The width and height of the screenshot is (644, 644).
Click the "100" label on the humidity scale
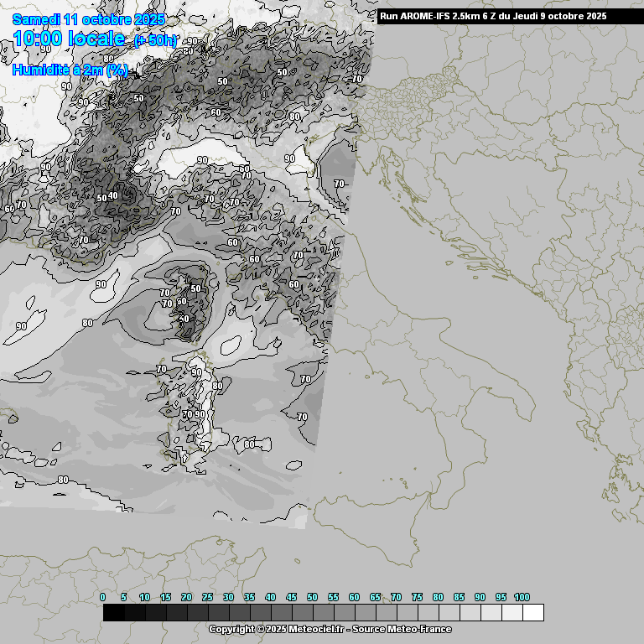point(522,597)
